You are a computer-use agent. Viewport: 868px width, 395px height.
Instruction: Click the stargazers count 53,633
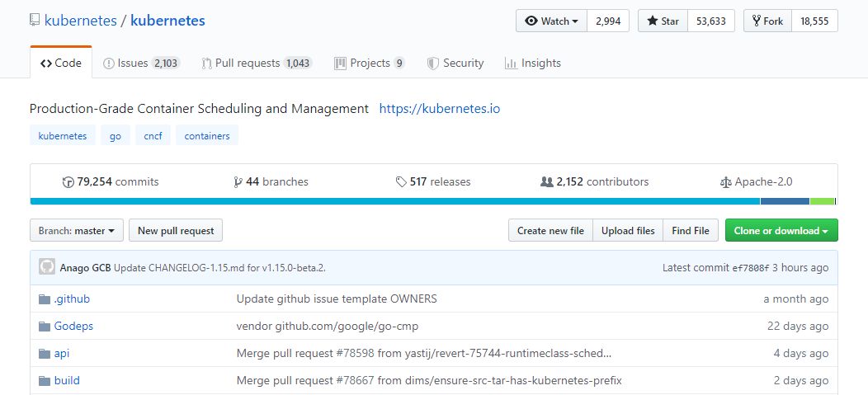click(710, 21)
